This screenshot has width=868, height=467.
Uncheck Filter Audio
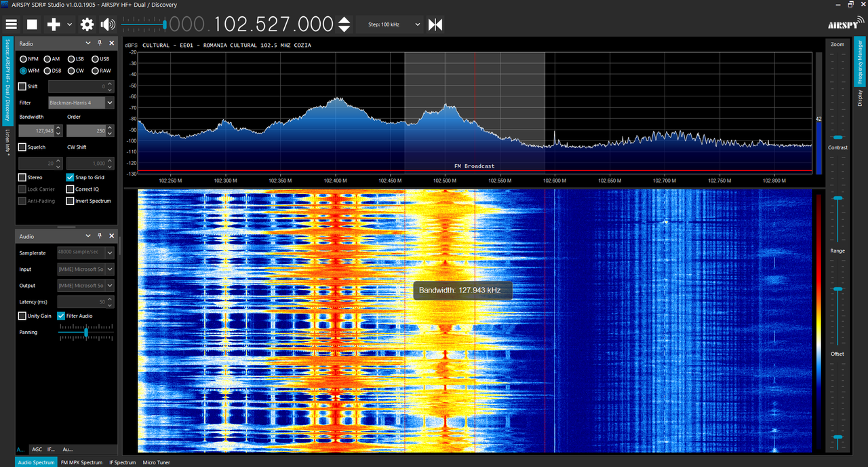(x=61, y=316)
